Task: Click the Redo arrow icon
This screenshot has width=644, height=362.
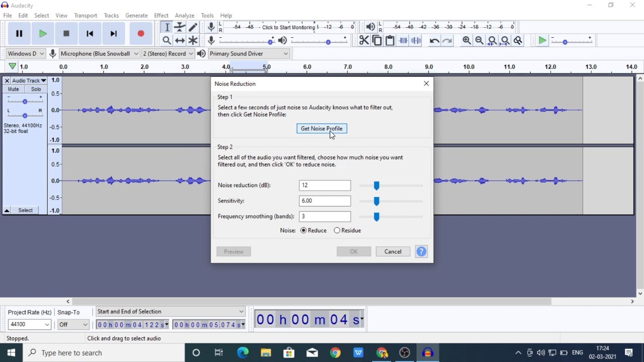Action: coord(447,41)
